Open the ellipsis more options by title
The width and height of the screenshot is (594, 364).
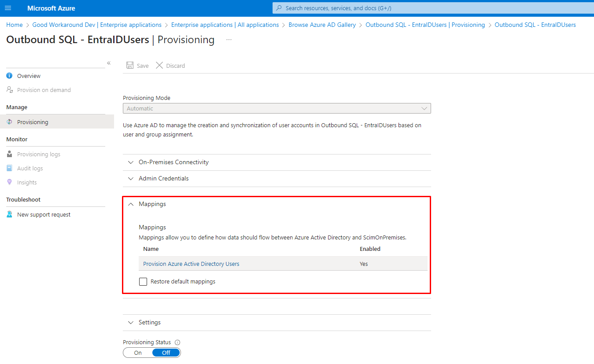[x=229, y=40]
